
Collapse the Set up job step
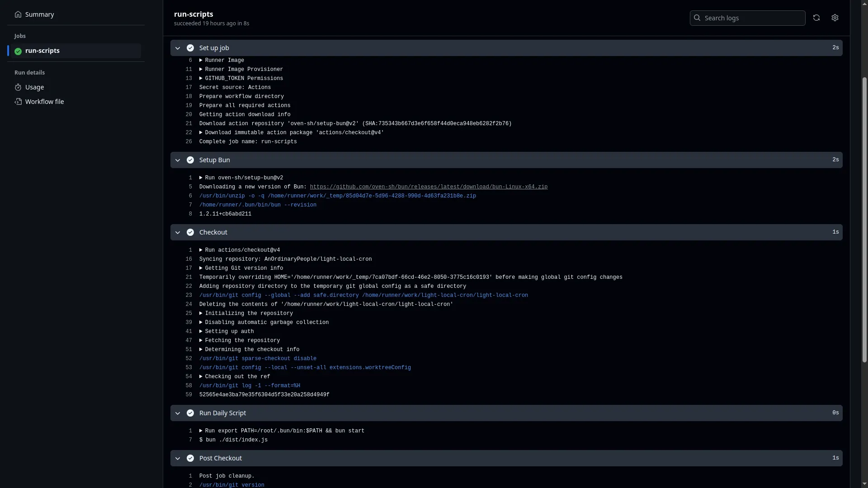[x=178, y=48]
